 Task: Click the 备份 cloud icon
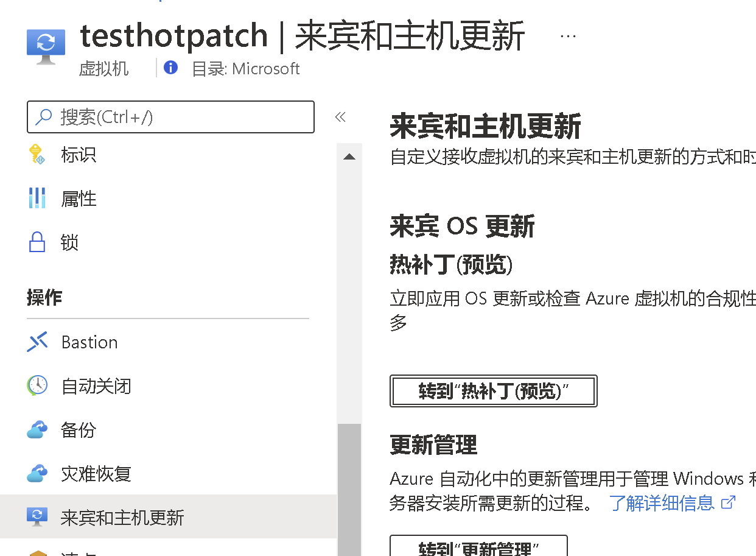pyautogui.click(x=37, y=430)
